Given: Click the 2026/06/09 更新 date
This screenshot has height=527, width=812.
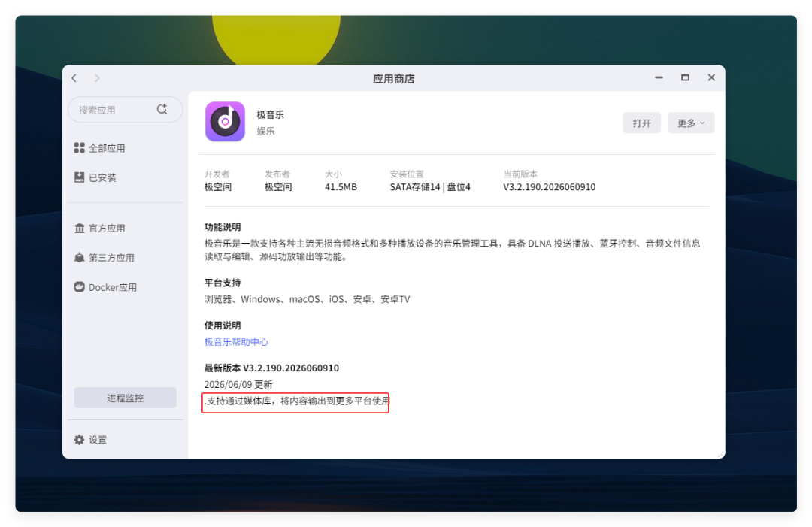Looking at the screenshot, I should 238,384.
